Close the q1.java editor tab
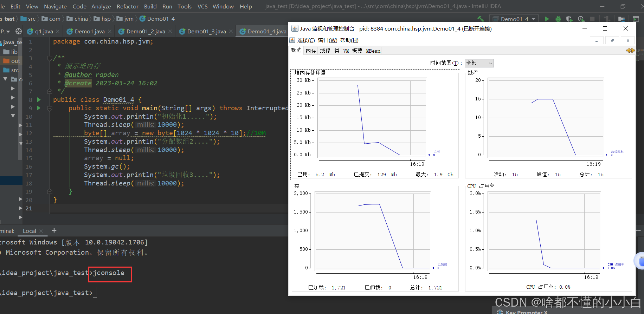 [58, 31]
